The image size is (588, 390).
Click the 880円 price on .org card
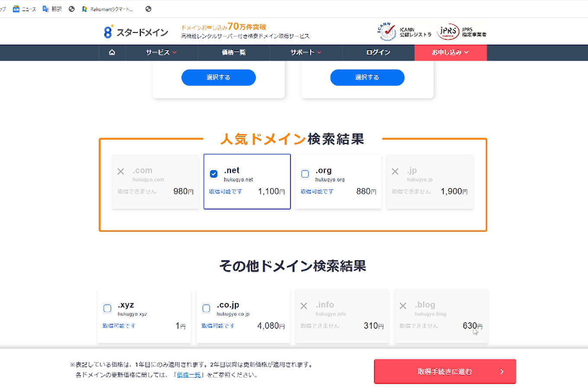(366, 192)
